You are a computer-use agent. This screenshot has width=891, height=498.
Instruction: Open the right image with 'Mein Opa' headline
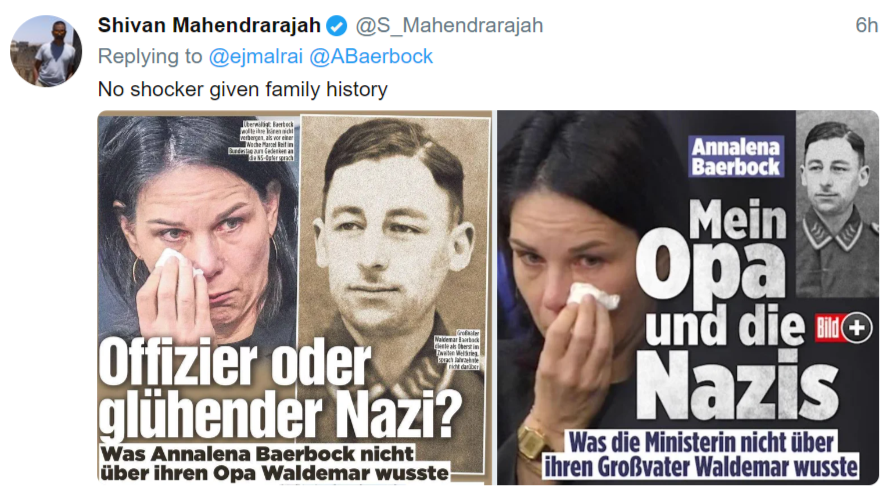[x=688, y=297]
